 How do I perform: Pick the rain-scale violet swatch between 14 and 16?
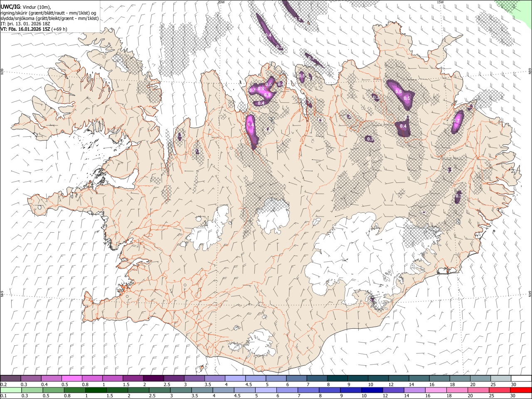pos(414,390)
